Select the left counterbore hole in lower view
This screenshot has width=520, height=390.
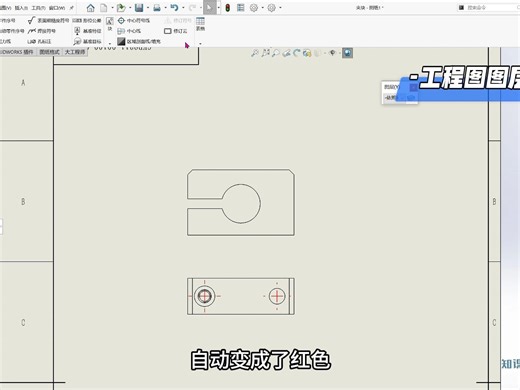point(204,296)
